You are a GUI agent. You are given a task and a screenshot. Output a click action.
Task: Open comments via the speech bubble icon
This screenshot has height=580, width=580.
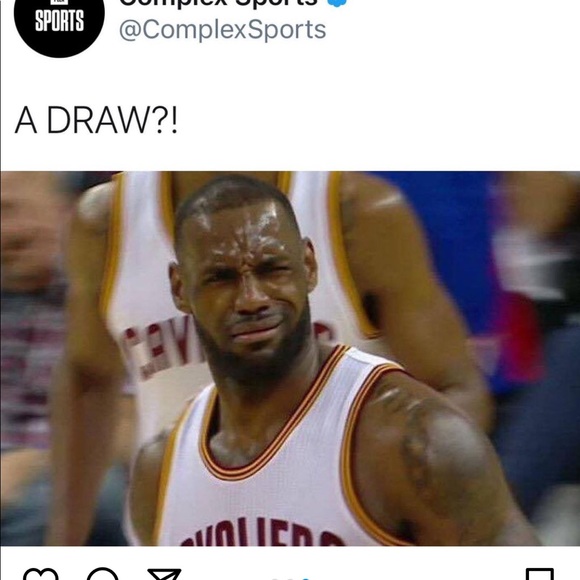click(x=102, y=574)
